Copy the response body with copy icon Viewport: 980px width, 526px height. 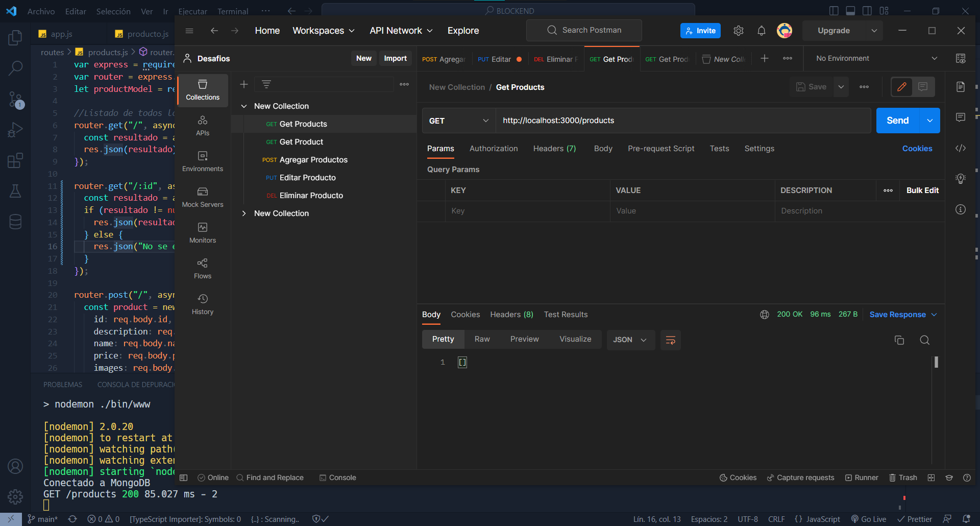tap(899, 340)
